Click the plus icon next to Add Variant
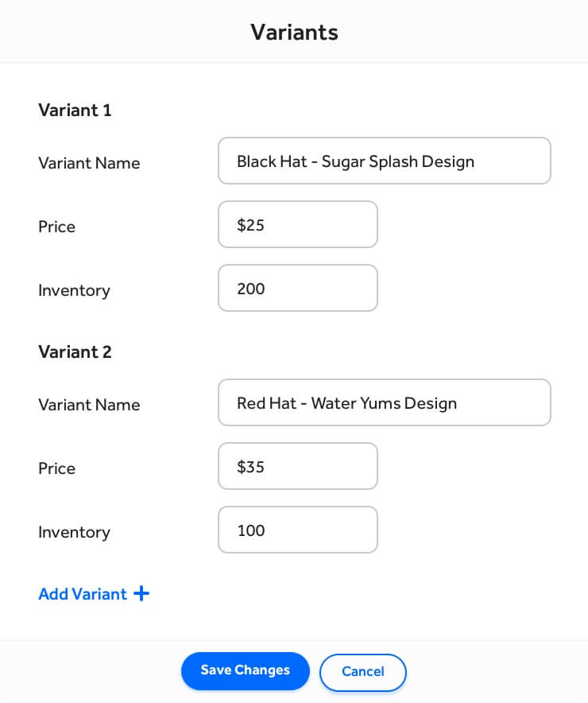Viewport: 588px width, 703px height. tap(141, 593)
